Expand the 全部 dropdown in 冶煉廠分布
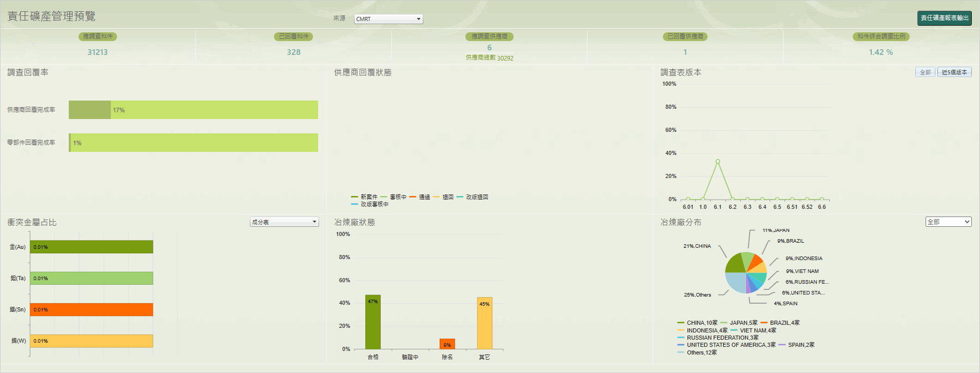The image size is (980, 373). click(x=949, y=222)
